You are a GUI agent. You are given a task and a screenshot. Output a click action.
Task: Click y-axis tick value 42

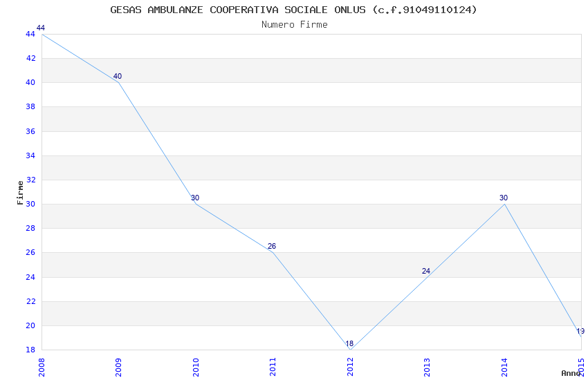click(30, 58)
